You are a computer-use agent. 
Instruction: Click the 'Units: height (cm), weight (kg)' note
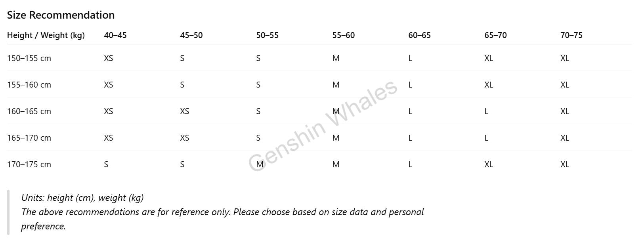click(82, 198)
